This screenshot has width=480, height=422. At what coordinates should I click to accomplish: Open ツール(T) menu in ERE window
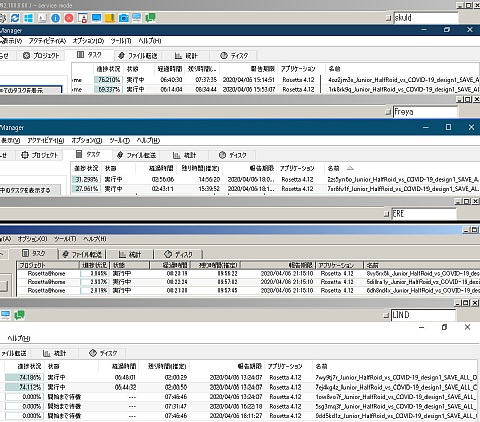tap(65, 239)
